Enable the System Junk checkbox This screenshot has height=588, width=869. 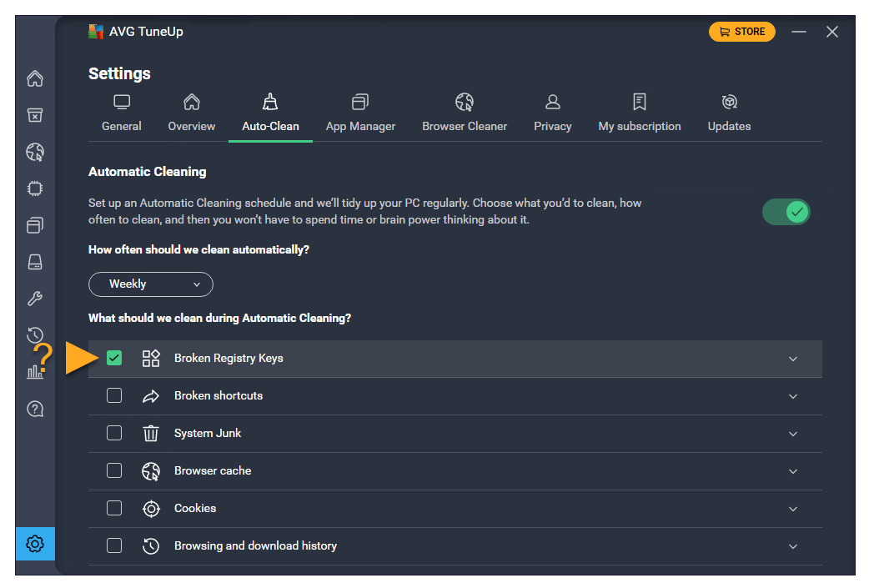pos(114,433)
